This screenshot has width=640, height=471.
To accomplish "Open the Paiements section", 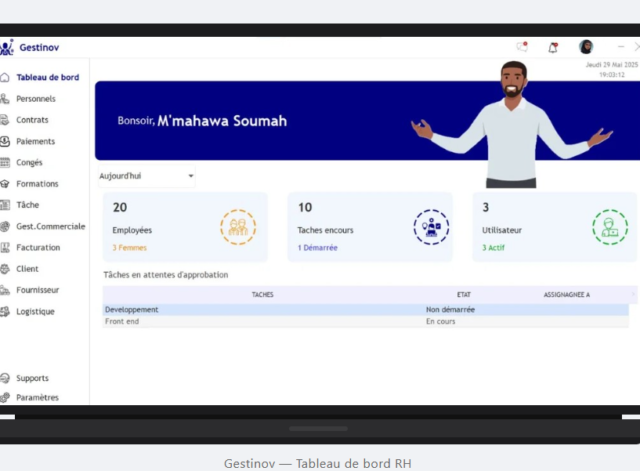I will [x=36, y=141].
